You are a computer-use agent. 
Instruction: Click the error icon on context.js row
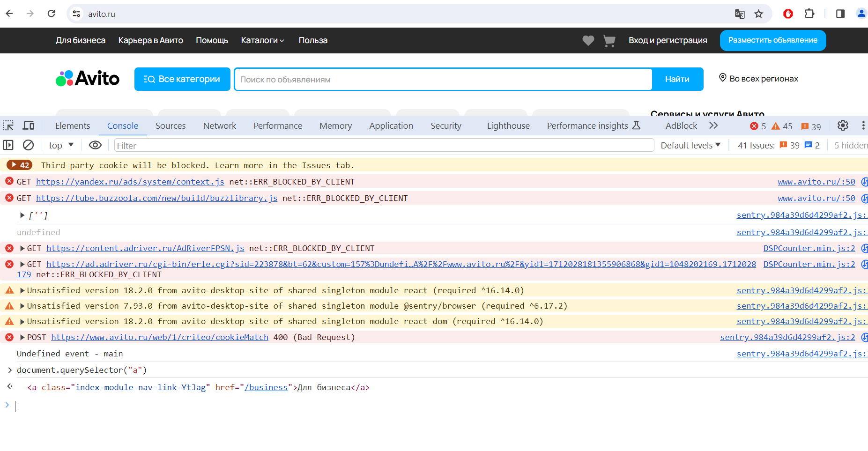(9, 181)
